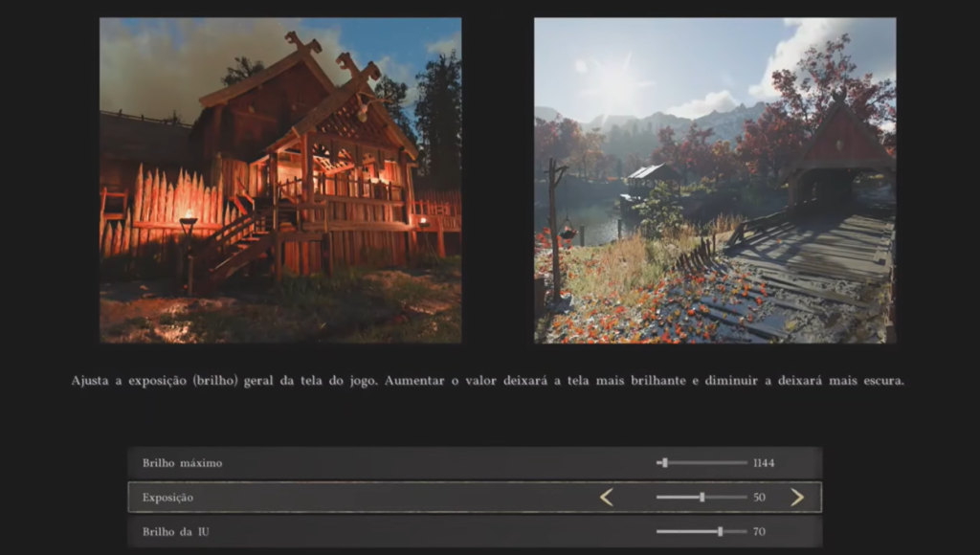
Task: Click the right arrow to increase Exposição
Action: (x=797, y=498)
